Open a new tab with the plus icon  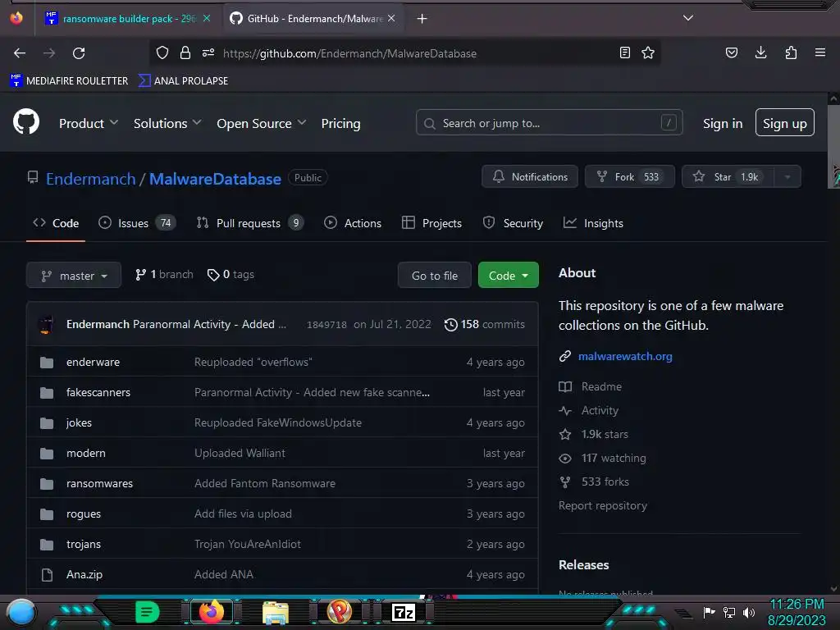(x=422, y=19)
